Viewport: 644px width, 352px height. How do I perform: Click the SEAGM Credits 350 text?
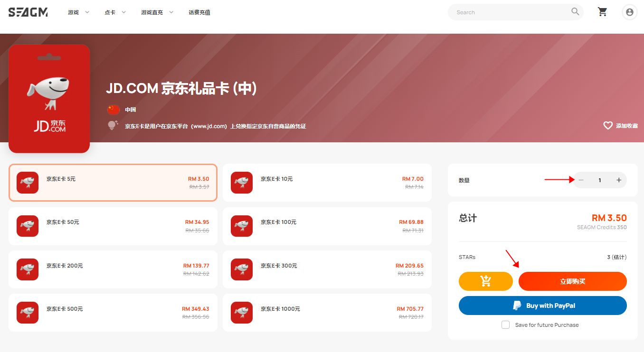click(x=602, y=227)
